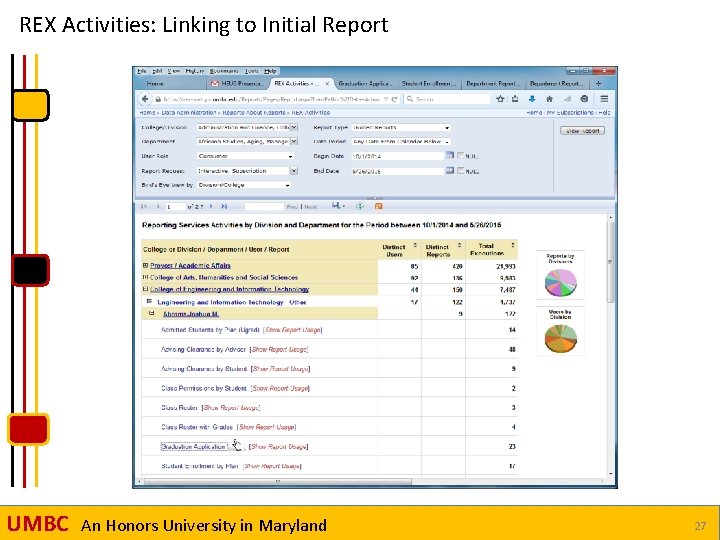Sort by Distinct Users column arrows

click(x=415, y=245)
